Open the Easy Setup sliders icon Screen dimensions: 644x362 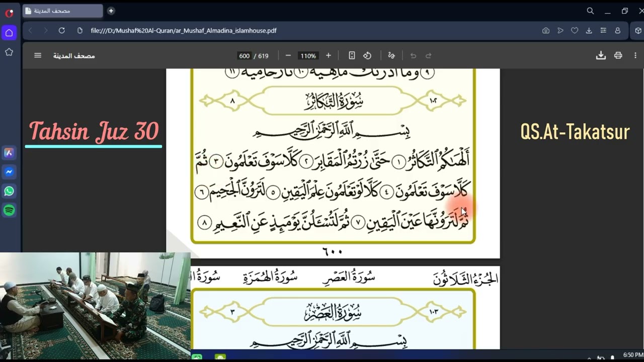(603, 31)
